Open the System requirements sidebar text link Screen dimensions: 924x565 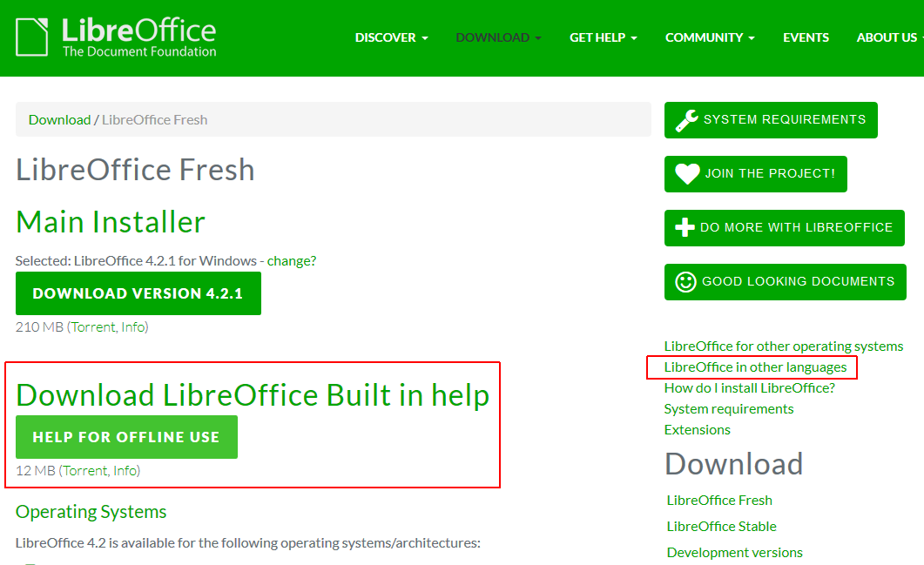pyautogui.click(x=728, y=409)
